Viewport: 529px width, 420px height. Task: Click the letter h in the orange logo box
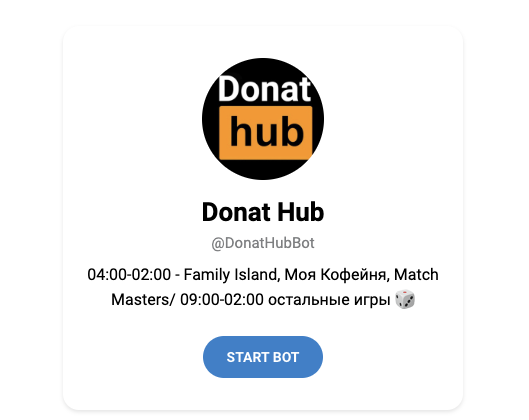(x=241, y=131)
